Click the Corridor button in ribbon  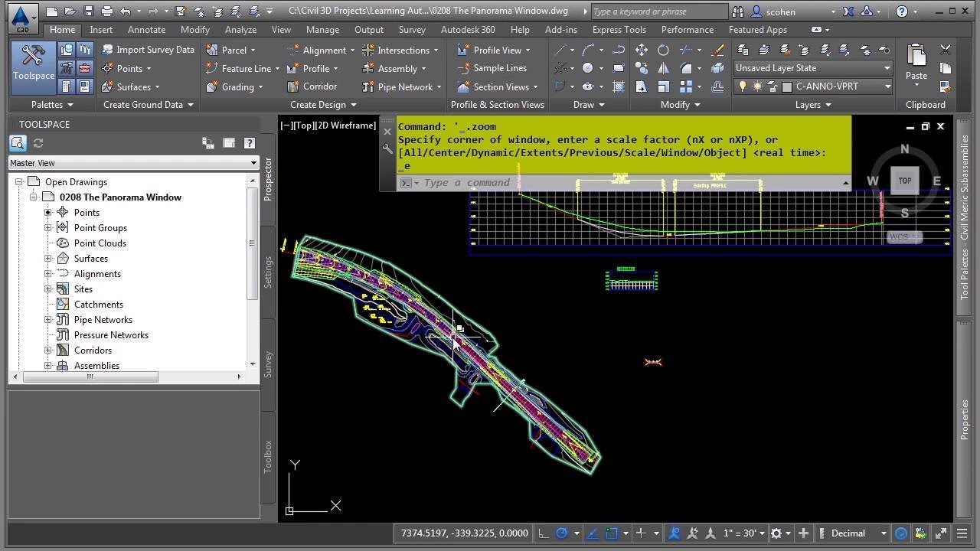pyautogui.click(x=312, y=86)
